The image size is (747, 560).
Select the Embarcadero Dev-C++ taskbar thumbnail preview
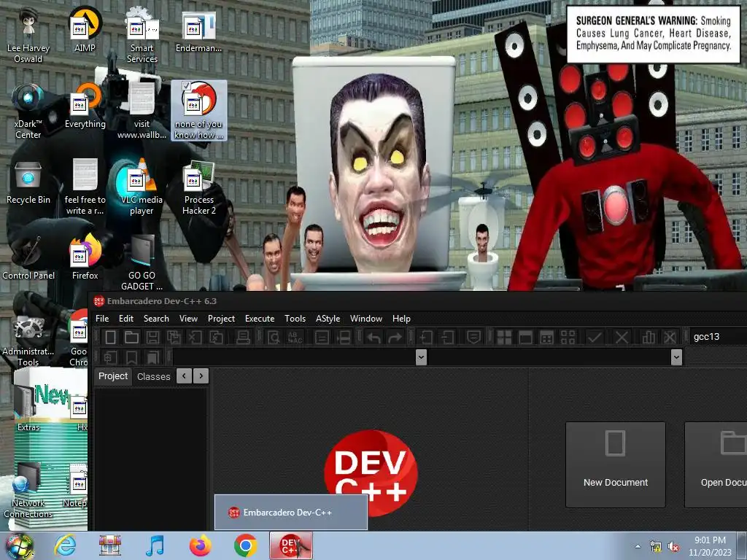click(291, 513)
